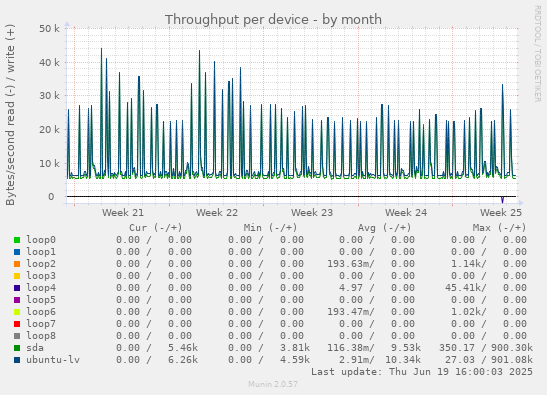Click the Week 23 axis label

[312, 213]
